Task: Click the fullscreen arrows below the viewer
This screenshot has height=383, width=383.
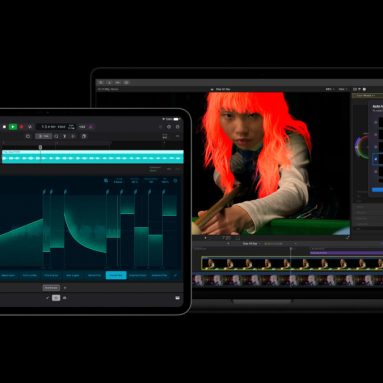Action: tap(348, 238)
